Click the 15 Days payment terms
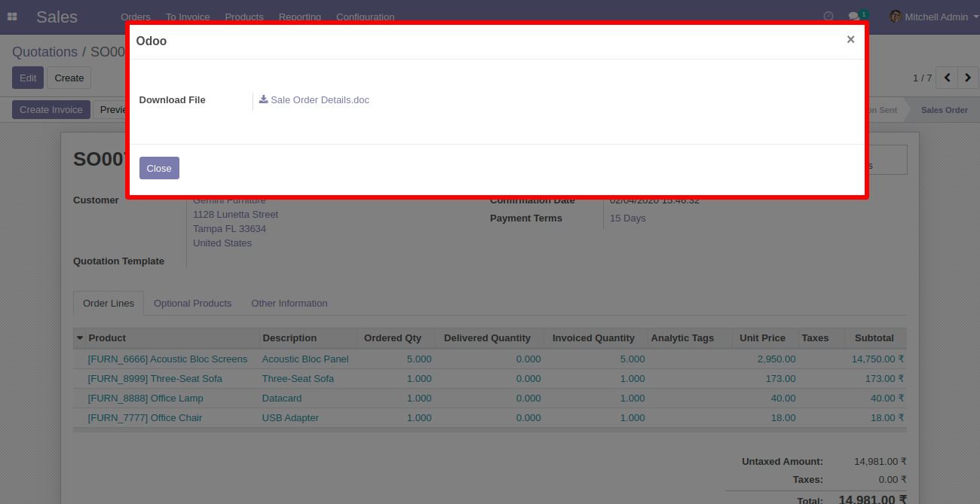 [x=628, y=218]
